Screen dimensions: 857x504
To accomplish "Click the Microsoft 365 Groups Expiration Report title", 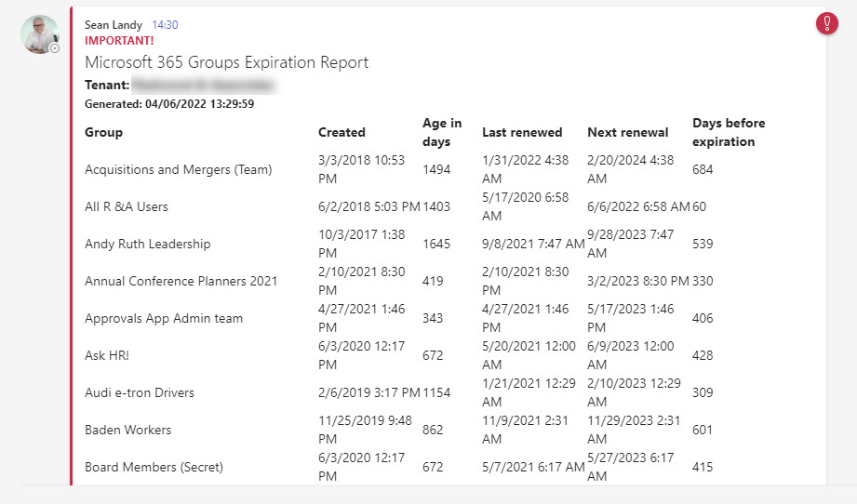I will pyautogui.click(x=227, y=62).
